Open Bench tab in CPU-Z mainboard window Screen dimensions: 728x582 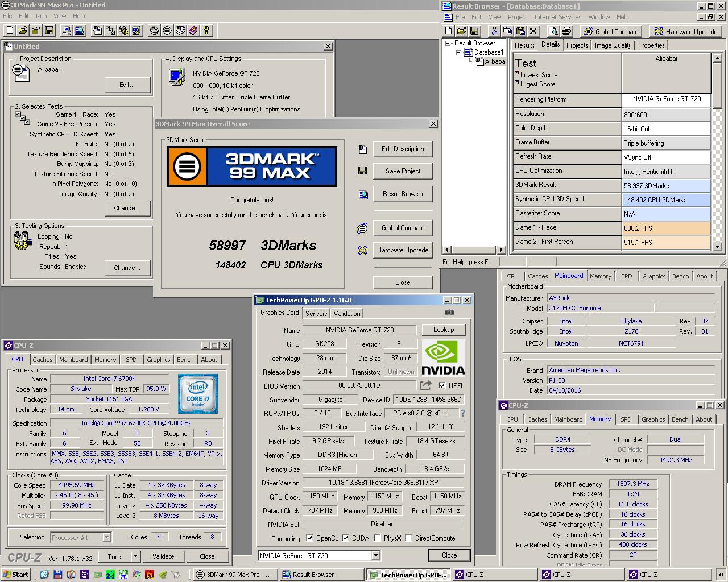point(680,276)
